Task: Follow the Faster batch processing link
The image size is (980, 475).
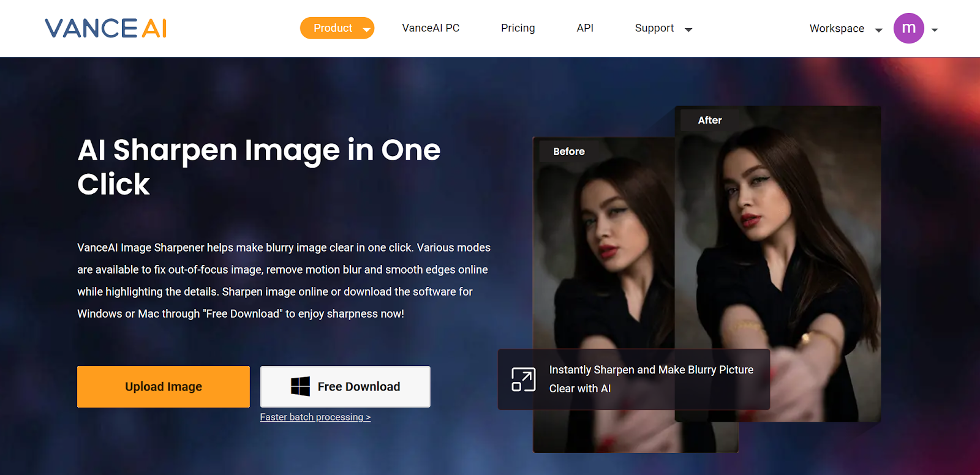Action: (x=315, y=417)
